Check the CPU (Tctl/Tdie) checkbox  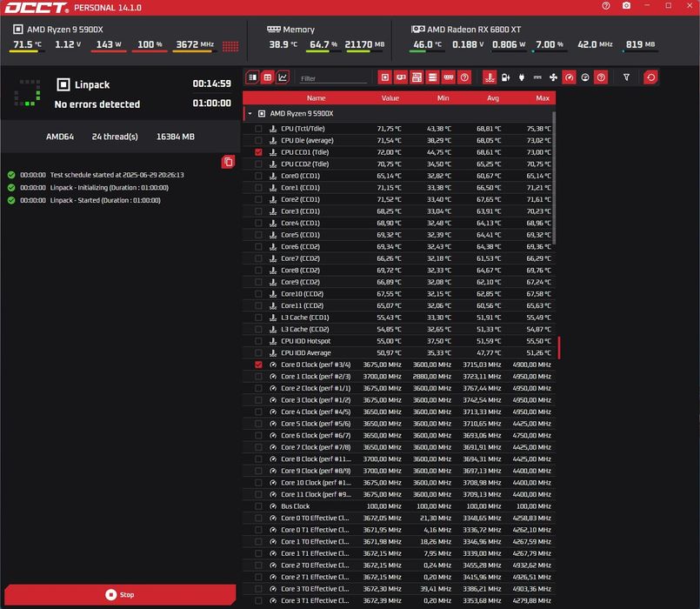258,129
